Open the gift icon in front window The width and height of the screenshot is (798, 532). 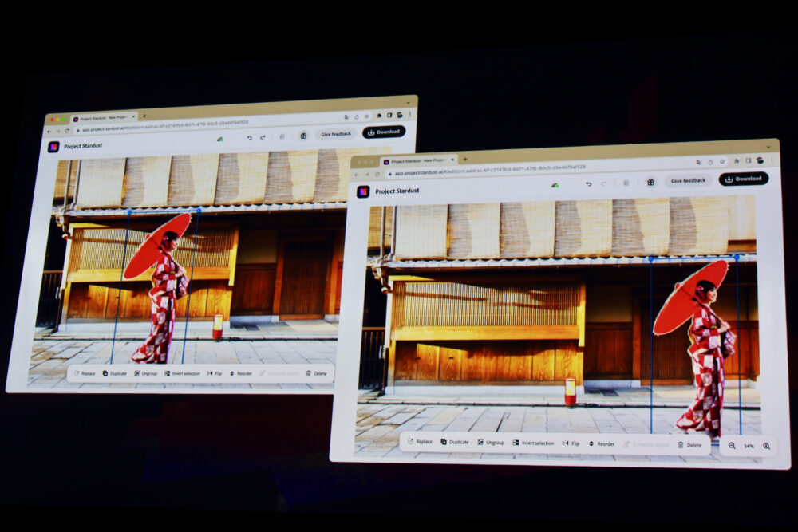pos(650,182)
